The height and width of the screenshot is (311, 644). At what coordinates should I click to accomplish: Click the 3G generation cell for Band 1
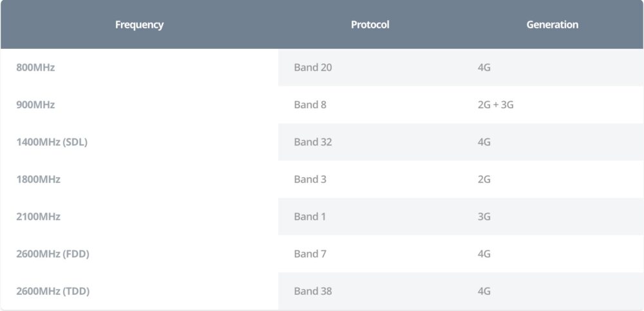pos(484,216)
